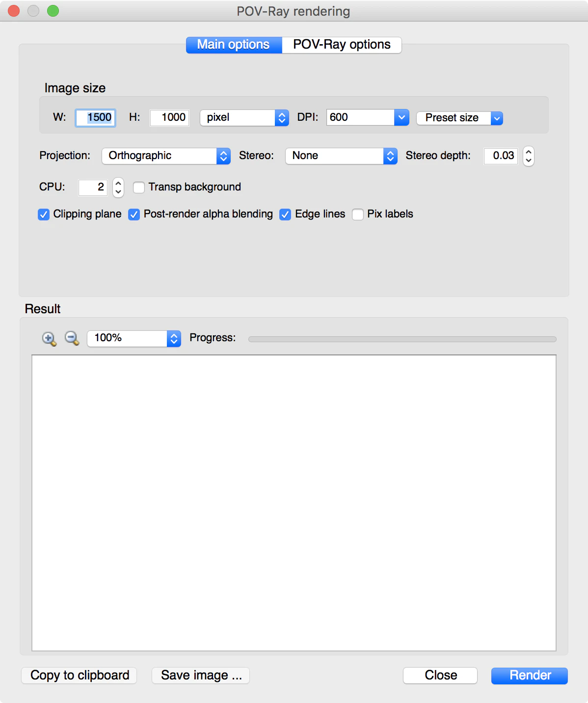Viewport: 588px width, 703px height.
Task: Switch to the Main options tab
Action: (x=234, y=45)
